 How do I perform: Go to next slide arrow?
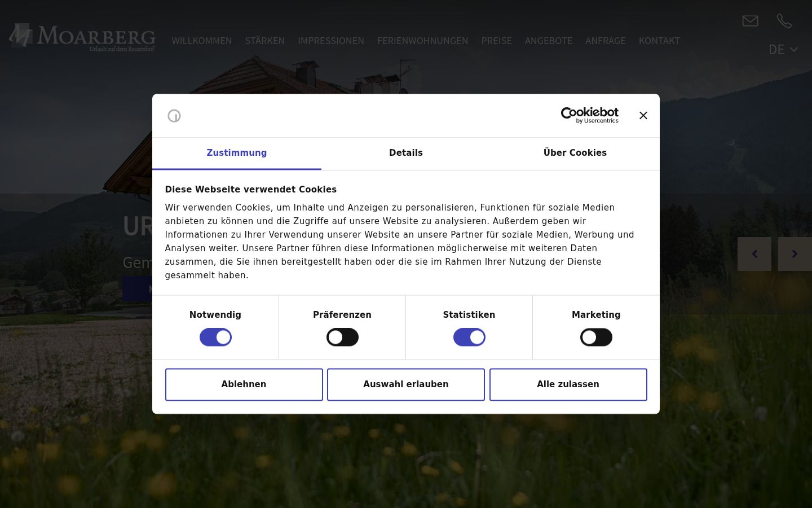click(x=795, y=254)
